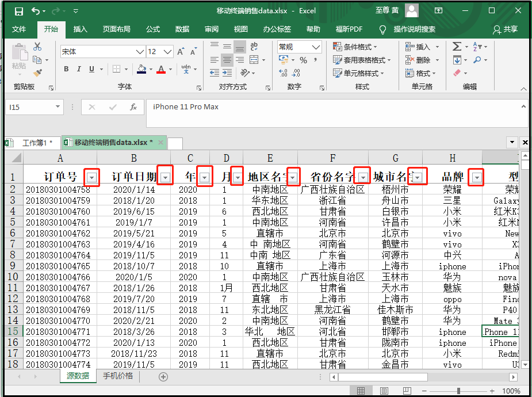Screen dimensions: 532x397
Task: Click the Insert Function fx icon
Action: click(133, 107)
